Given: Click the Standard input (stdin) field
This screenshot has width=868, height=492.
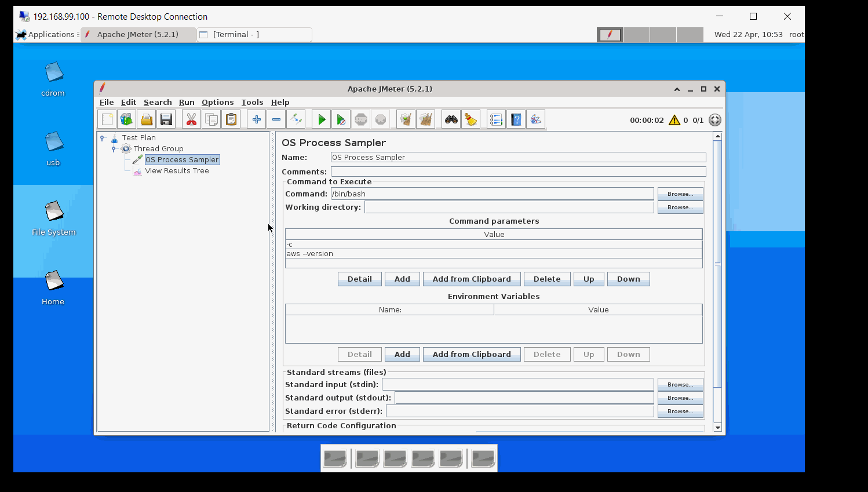Looking at the screenshot, I should pos(518,384).
